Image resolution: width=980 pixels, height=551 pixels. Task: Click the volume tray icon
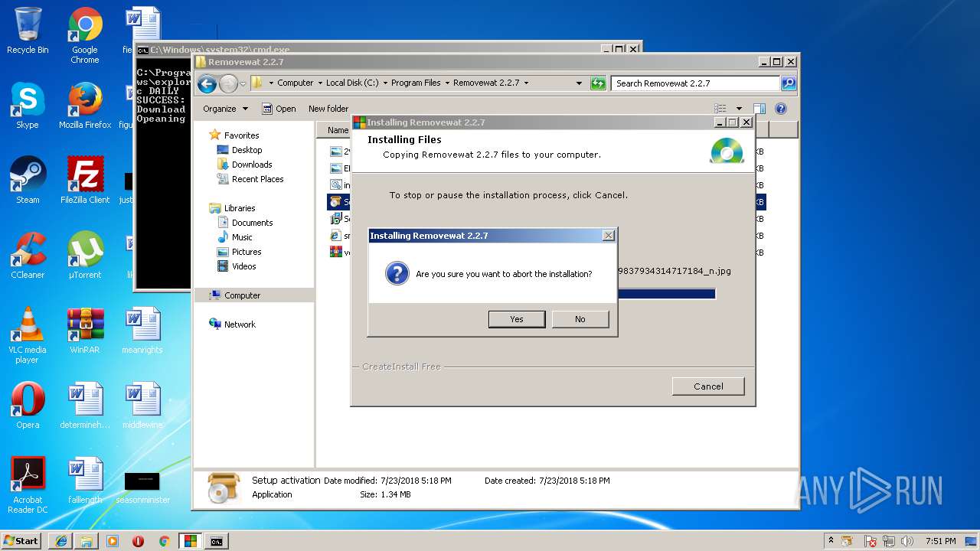tap(909, 541)
